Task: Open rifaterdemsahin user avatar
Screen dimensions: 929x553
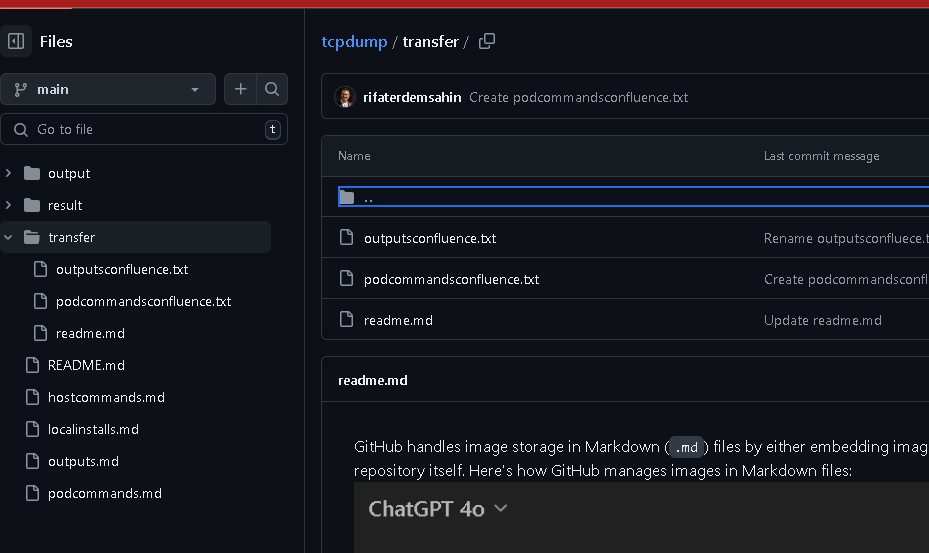Action: (345, 97)
